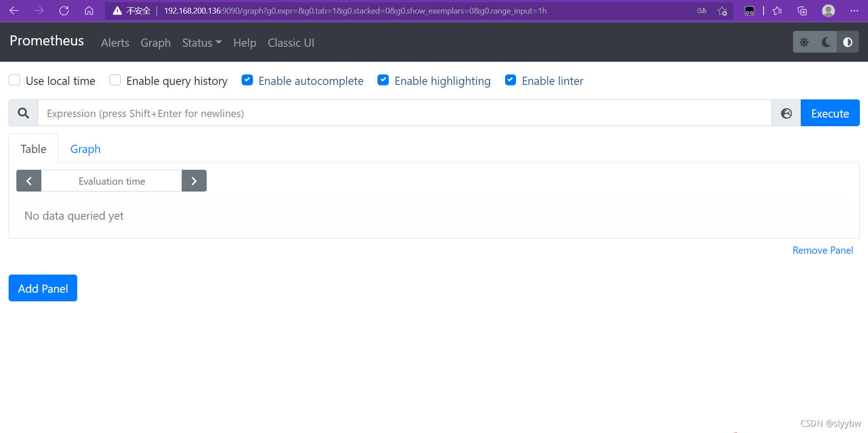This screenshot has height=433, width=868.
Task: Switch to the Graph panel tab
Action: coord(85,149)
